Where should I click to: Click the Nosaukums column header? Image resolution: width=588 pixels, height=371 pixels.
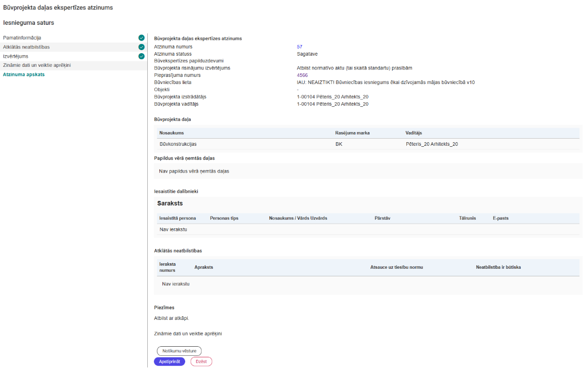pyautogui.click(x=172, y=133)
